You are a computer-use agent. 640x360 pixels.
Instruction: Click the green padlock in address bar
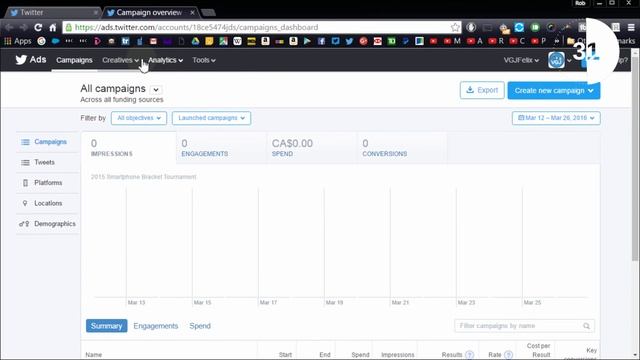[69, 27]
